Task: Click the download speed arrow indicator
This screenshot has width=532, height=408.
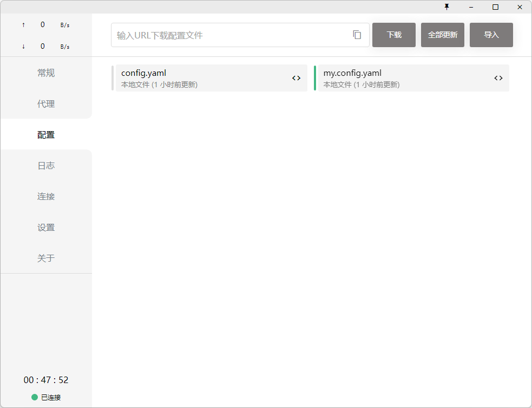Action: (23, 47)
